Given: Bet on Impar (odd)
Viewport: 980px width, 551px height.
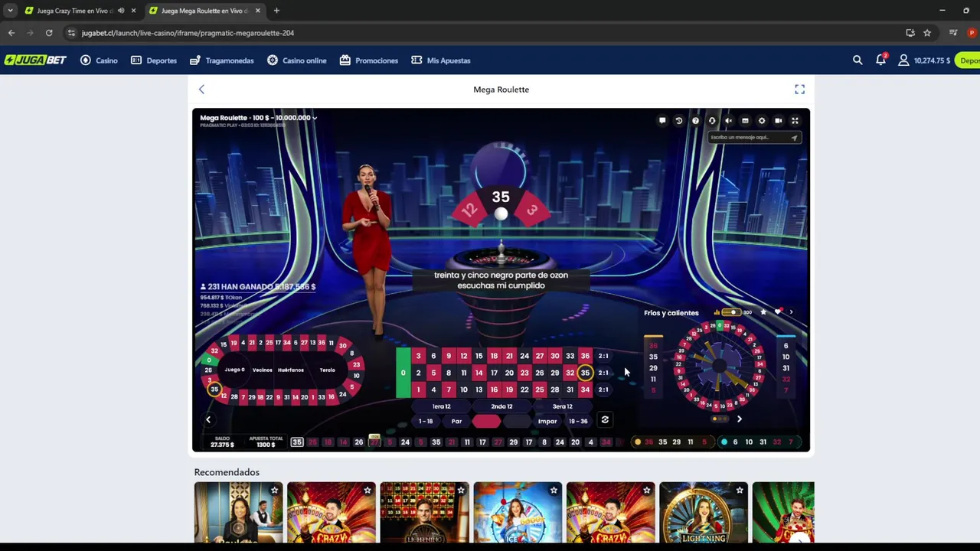Looking at the screenshot, I should (547, 421).
